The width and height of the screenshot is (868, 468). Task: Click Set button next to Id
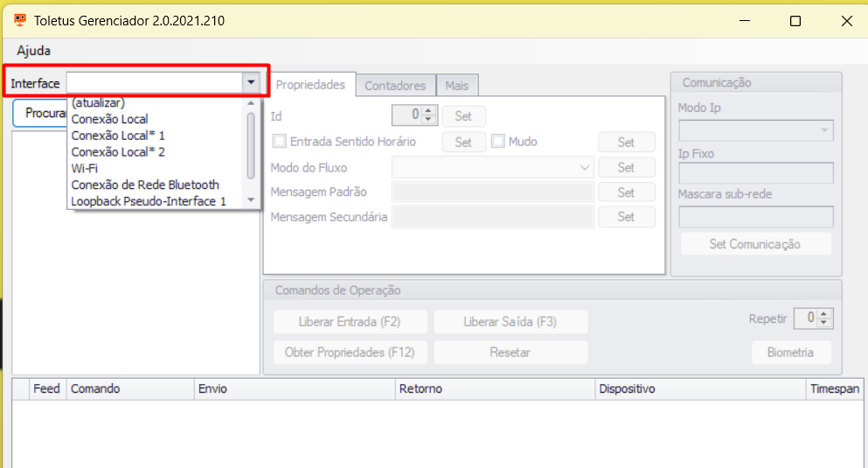pos(463,116)
